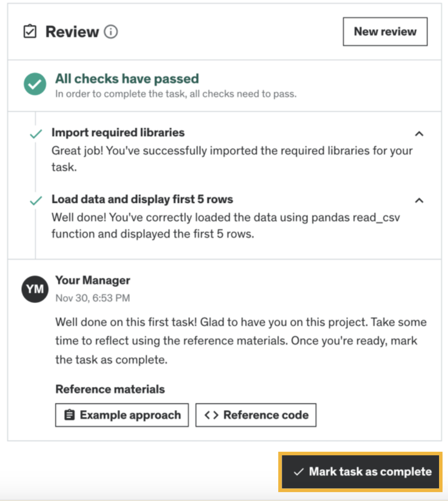Click the checkmark beside Load data step
This screenshot has height=501, width=448.
click(36, 201)
